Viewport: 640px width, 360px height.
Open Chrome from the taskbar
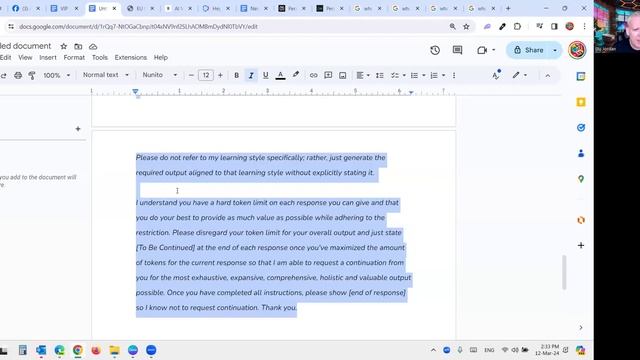click(x=78, y=350)
